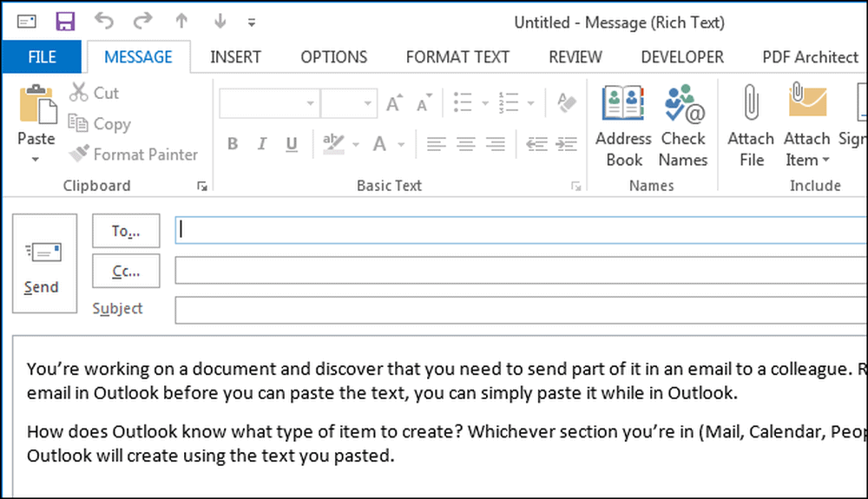Click in the Cc recipients field

coord(522,271)
